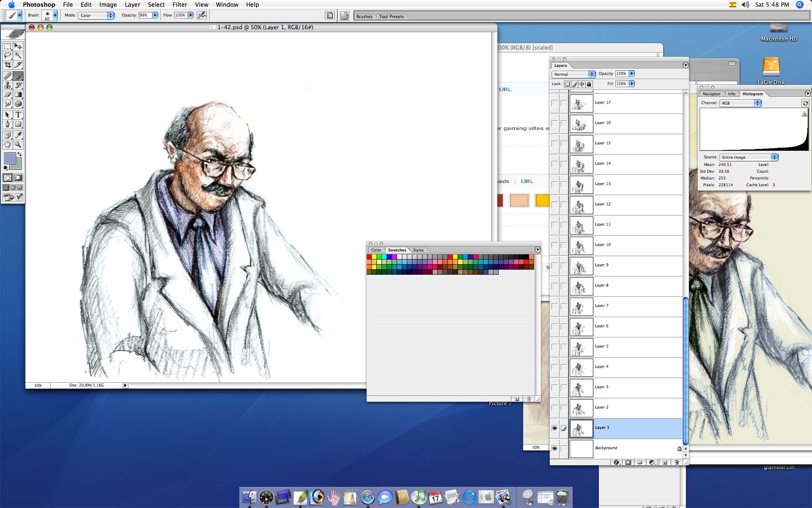Click the Layer 7 thumbnail
This screenshot has height=508, width=812.
581,306
